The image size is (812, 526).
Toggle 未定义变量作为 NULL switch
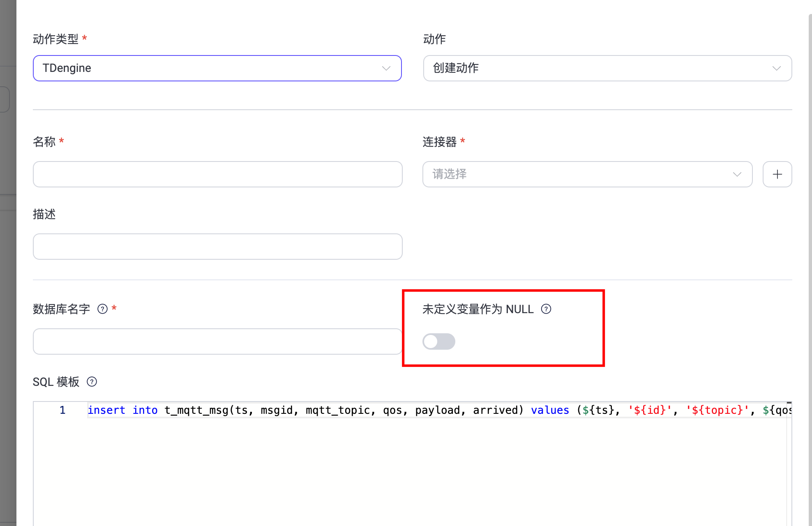(439, 341)
